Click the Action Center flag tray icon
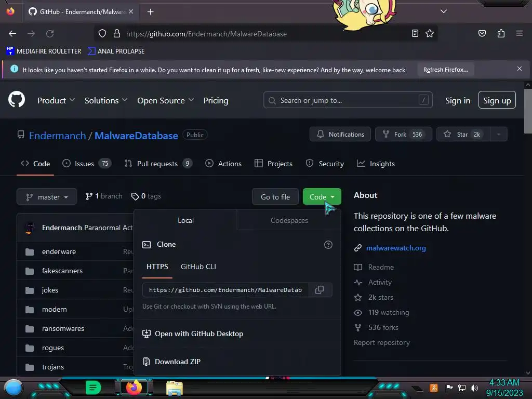This screenshot has height=399, width=532. pyautogui.click(x=449, y=388)
